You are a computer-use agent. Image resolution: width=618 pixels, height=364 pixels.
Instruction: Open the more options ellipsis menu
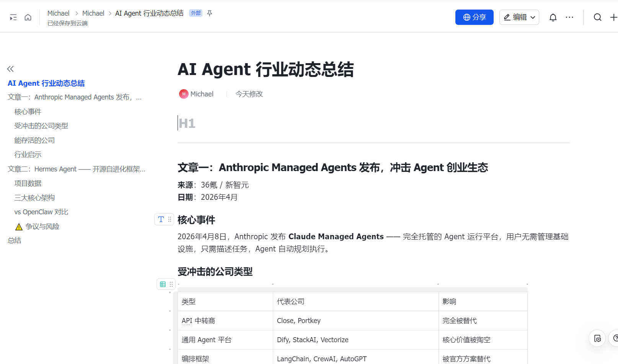tap(569, 17)
